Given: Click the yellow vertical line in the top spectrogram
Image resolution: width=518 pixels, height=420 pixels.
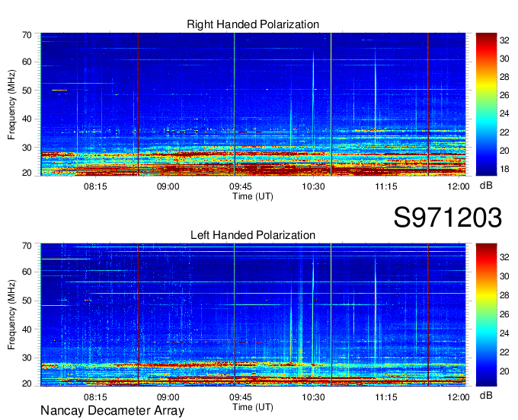Looking at the screenshot, I should pos(331,104).
